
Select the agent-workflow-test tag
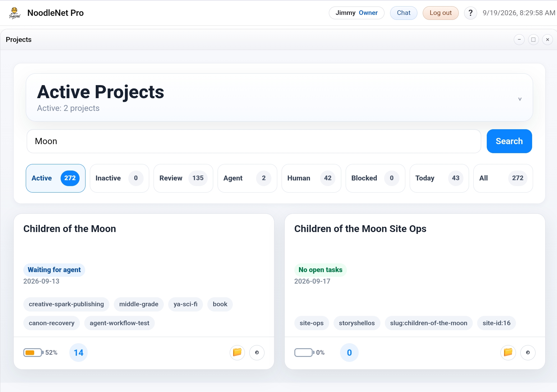(120, 323)
